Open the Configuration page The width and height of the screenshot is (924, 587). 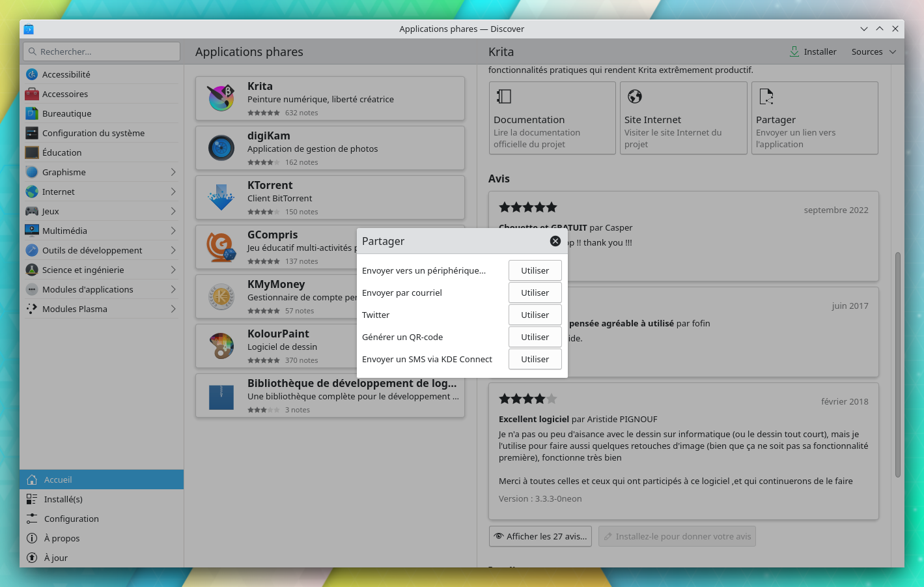102,519
